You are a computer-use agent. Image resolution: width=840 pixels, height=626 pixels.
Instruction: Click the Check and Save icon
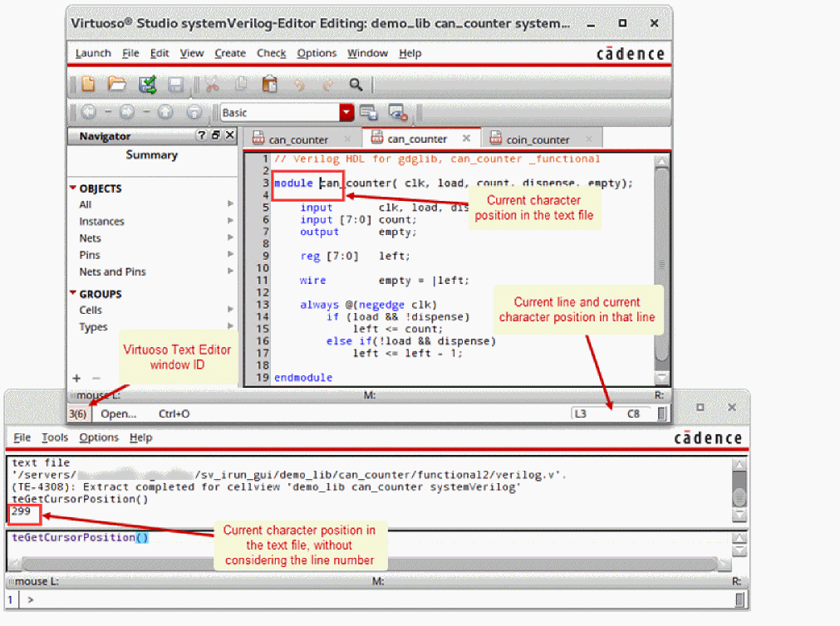pyautogui.click(x=148, y=84)
